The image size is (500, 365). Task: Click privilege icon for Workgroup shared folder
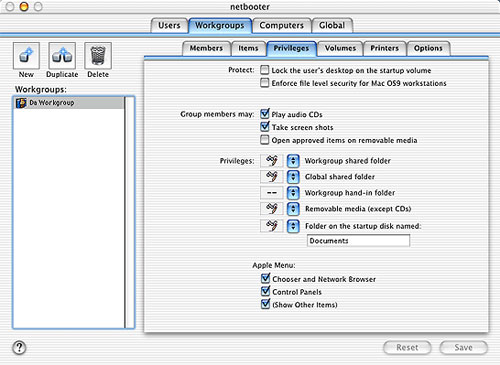pyautogui.click(x=272, y=161)
